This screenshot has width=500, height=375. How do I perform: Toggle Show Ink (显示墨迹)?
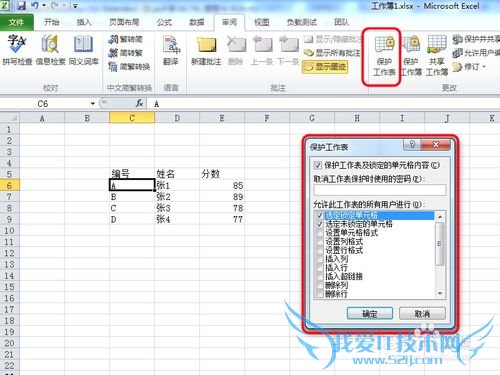click(325, 67)
